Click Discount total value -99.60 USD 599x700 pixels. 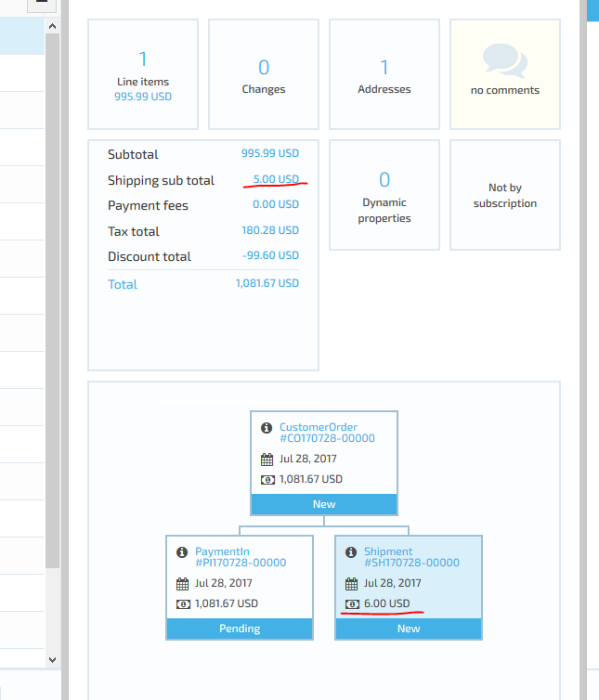(x=270, y=255)
